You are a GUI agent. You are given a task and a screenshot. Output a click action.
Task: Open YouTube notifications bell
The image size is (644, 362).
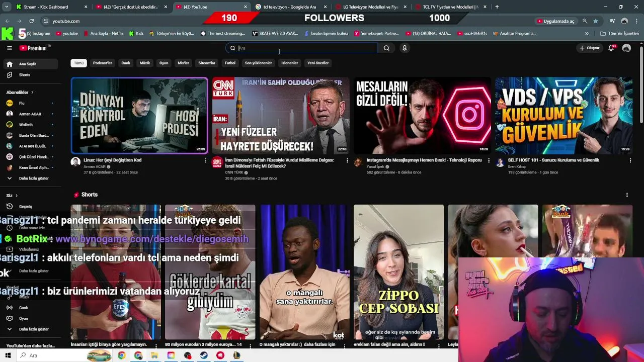611,48
